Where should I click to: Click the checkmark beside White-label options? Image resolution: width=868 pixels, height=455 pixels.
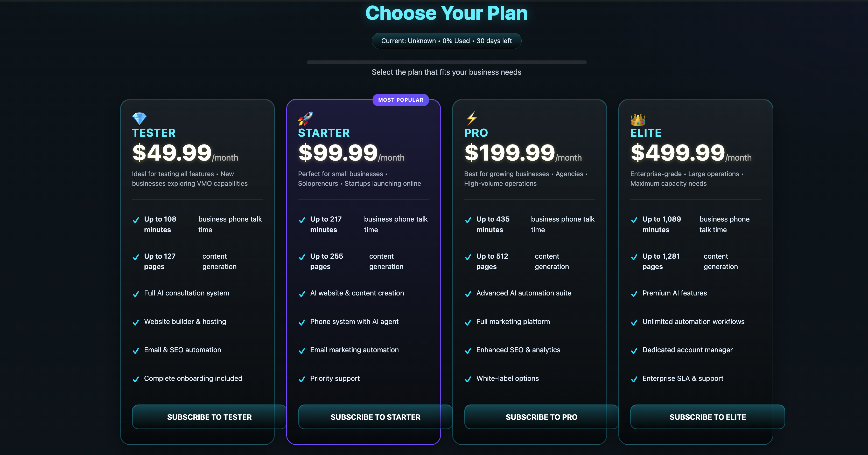[x=468, y=379]
